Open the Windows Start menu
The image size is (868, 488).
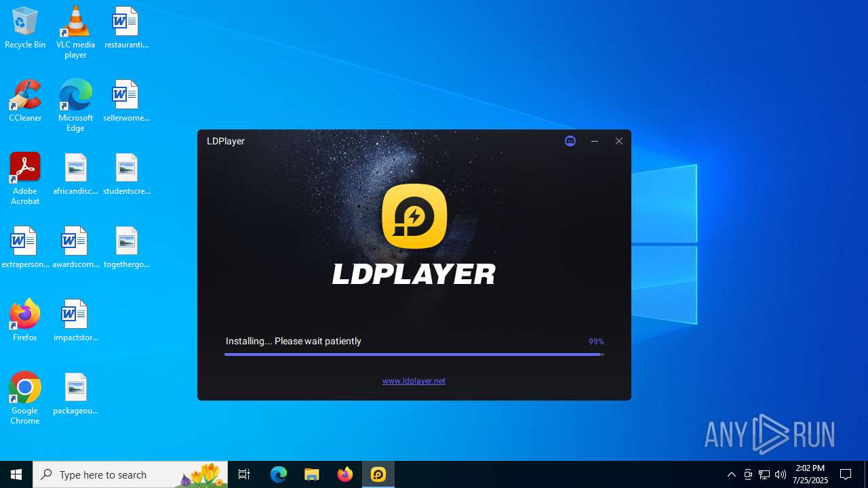click(16, 474)
